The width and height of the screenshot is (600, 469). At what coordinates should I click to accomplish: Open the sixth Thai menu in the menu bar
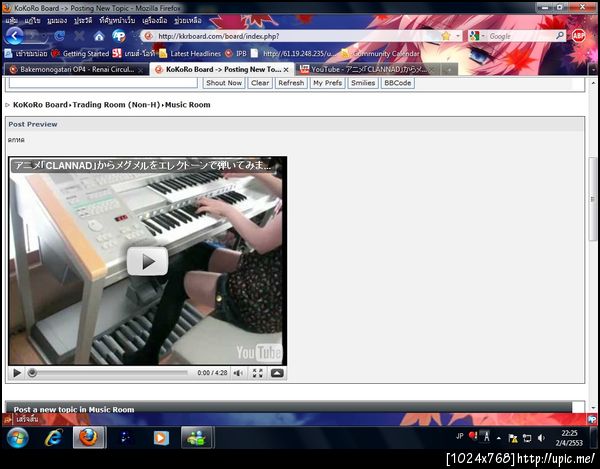(155, 20)
